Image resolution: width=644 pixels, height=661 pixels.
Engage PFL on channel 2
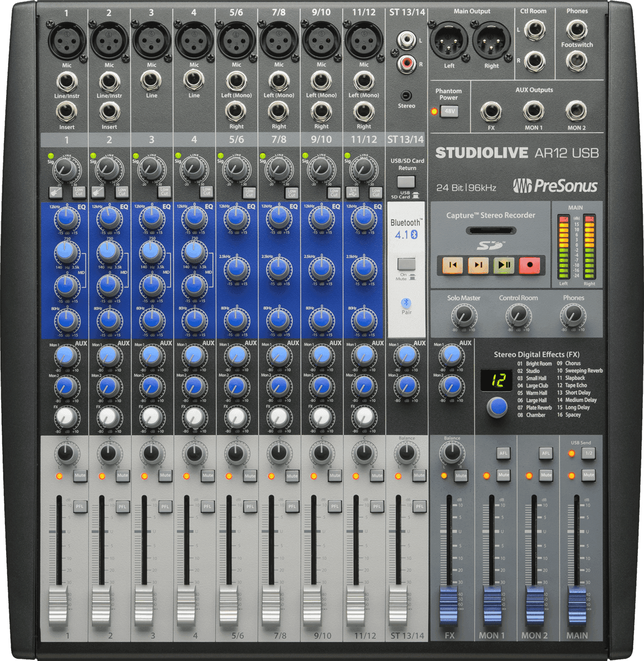pyautogui.click(x=122, y=507)
